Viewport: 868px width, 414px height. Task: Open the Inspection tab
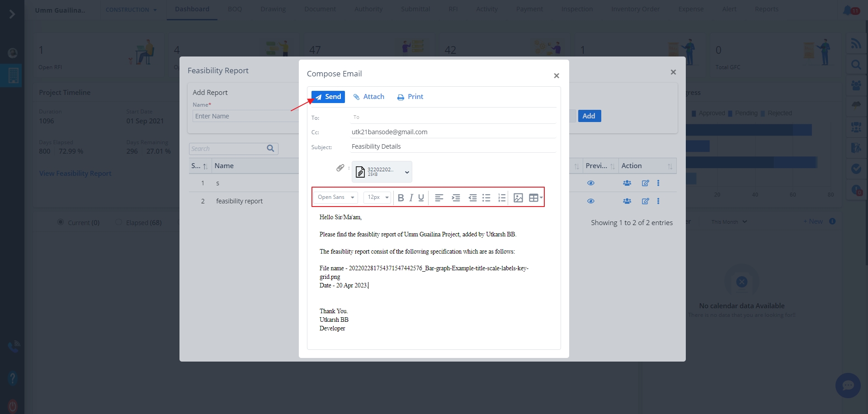click(576, 9)
